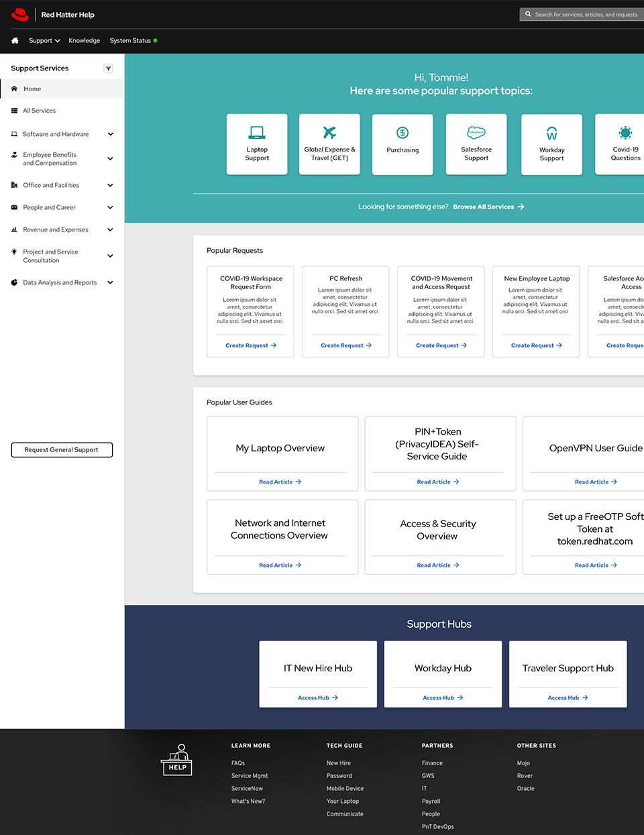Viewport: 644px width, 835px height.
Task: Expand Software and Hardware section
Action: [111, 134]
